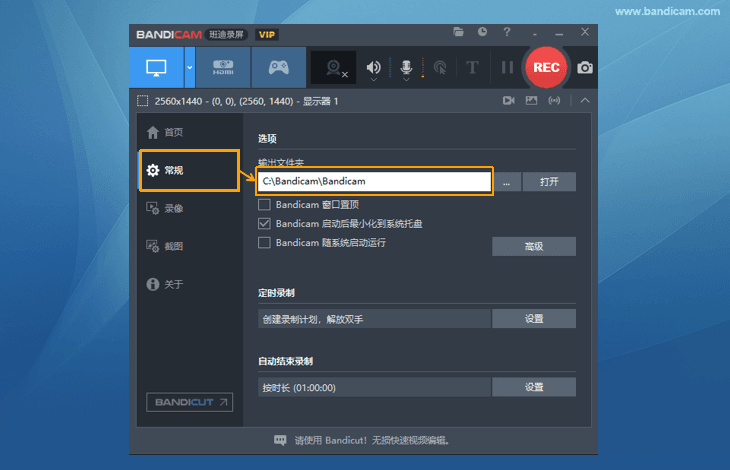
Task: Open scheduled recording clock icon
Action: [482, 32]
